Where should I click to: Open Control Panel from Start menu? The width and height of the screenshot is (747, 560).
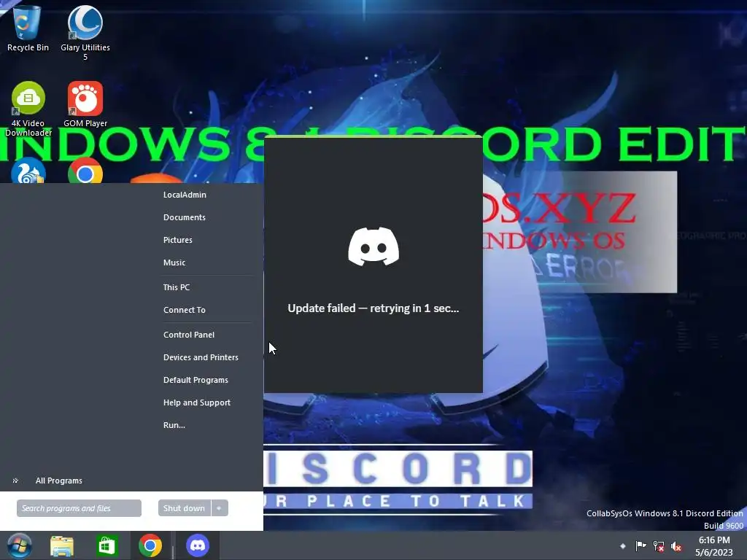[189, 335]
